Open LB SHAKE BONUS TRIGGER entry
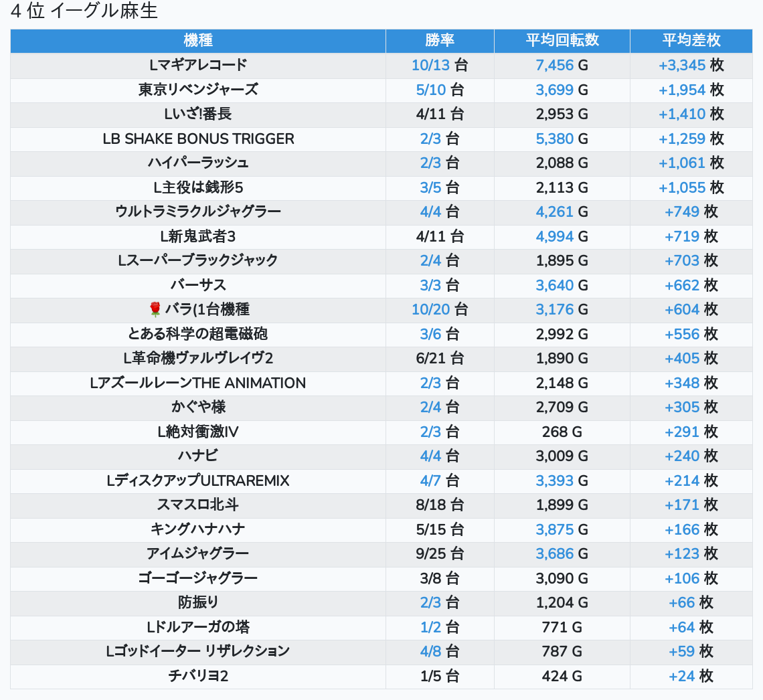 pos(198,139)
